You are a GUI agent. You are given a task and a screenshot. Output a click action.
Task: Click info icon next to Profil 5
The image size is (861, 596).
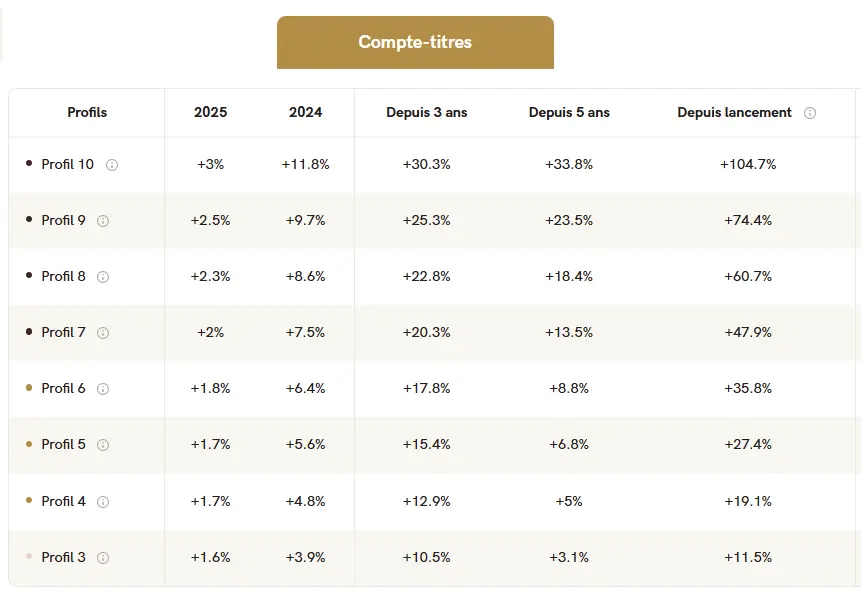(x=103, y=445)
